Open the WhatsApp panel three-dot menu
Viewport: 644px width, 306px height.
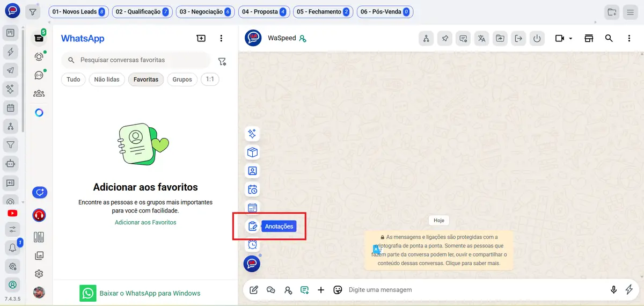[x=221, y=38]
